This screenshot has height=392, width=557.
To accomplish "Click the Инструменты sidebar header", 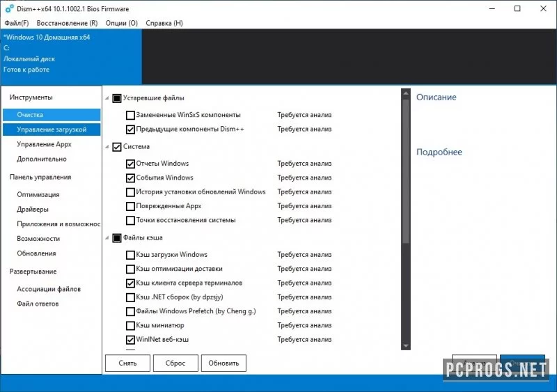I will click(31, 97).
